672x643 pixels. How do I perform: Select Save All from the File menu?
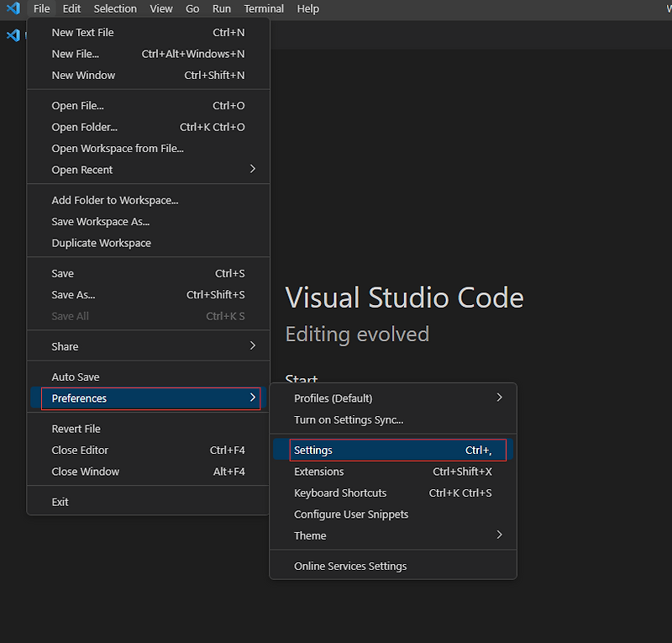click(71, 316)
